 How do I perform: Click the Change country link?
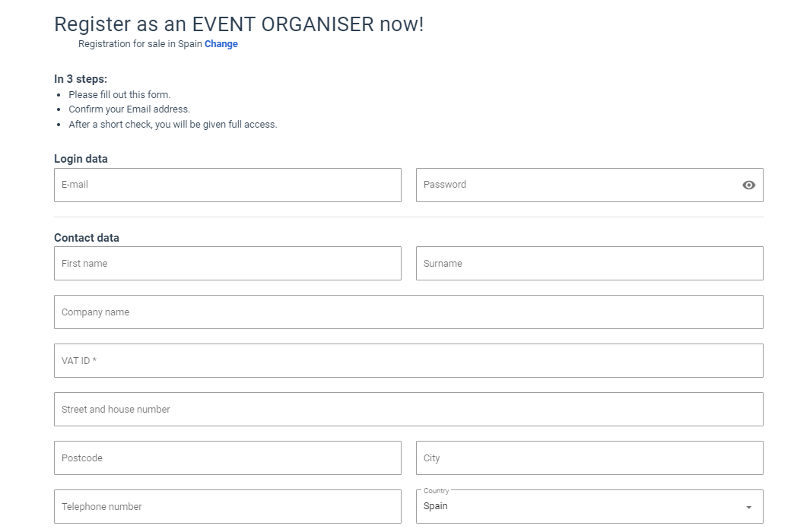221,44
